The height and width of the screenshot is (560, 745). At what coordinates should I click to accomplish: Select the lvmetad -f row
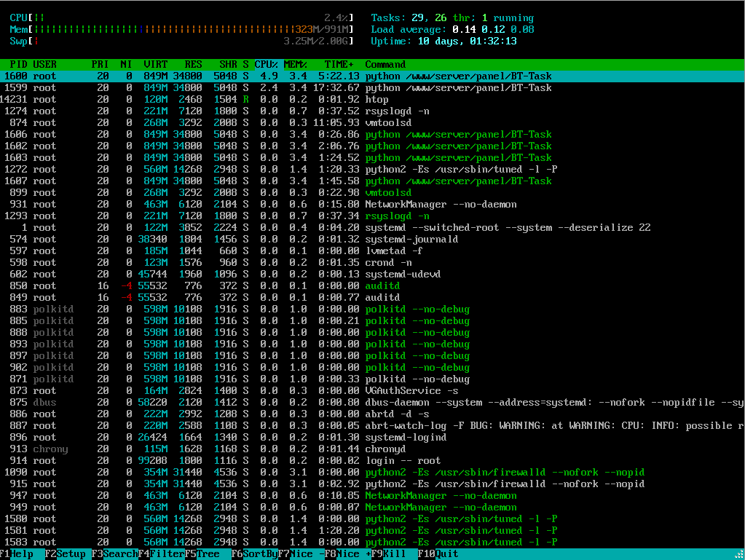point(372,251)
